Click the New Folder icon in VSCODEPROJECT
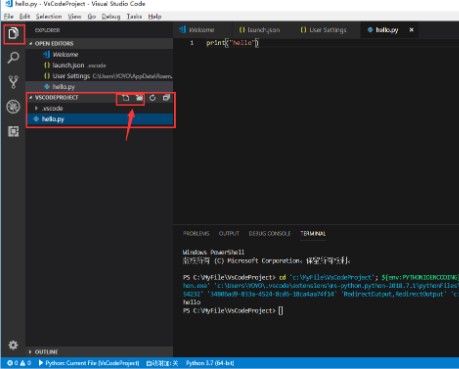This screenshot has width=459, height=369. 139,98
